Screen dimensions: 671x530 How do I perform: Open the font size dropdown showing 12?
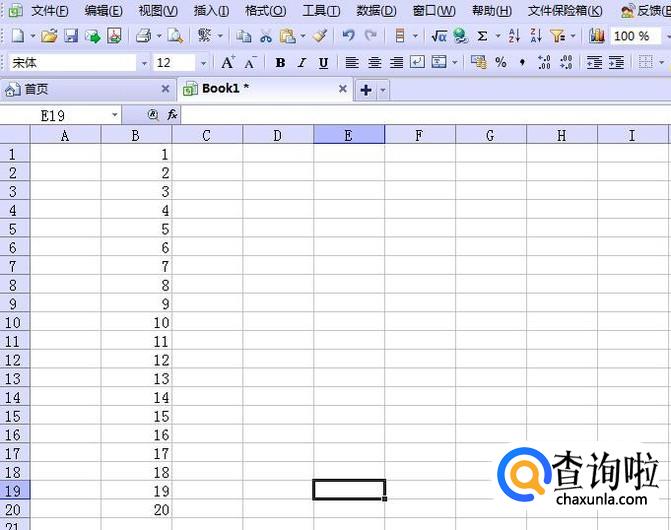203,62
